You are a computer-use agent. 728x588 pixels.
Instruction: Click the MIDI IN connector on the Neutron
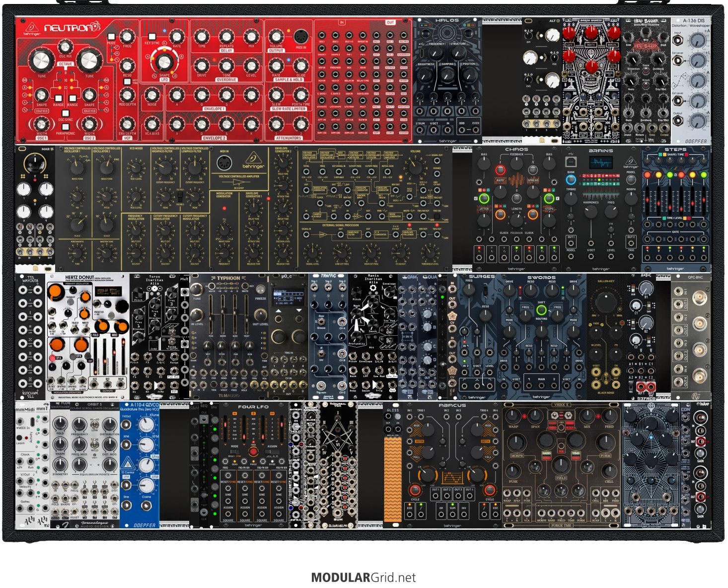coord(300,36)
